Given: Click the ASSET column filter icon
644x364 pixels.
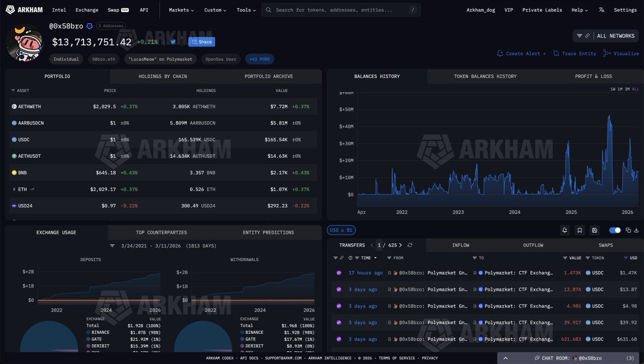Looking at the screenshot, I should pyautogui.click(x=13, y=90).
